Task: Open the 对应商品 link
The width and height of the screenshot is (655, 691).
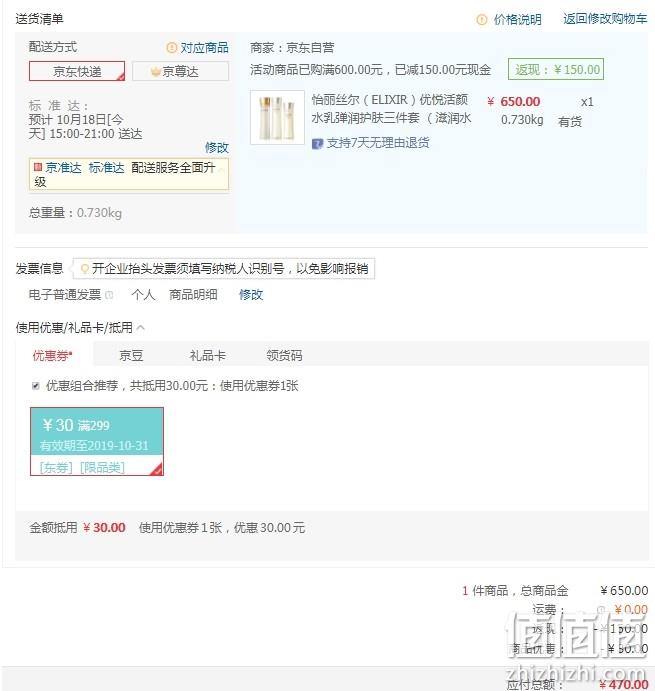Action: pos(205,48)
